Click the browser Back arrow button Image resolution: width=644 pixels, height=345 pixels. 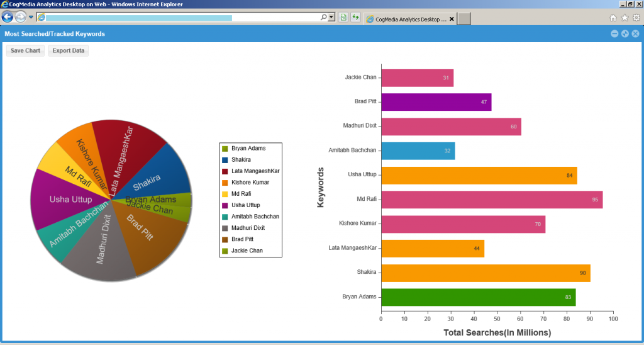click(x=8, y=17)
